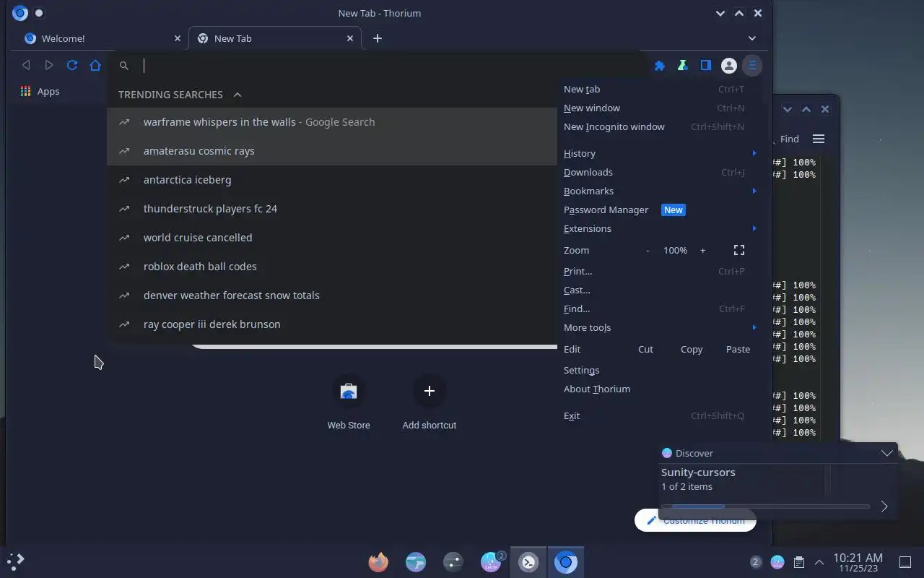This screenshot has width=924, height=578.
Task: Click Find in the Konsole window
Action: pyautogui.click(x=789, y=139)
